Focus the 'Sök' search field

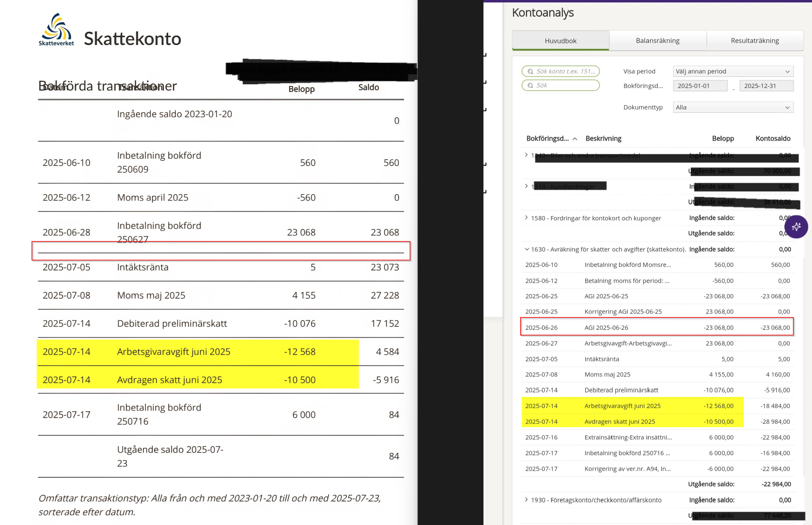(561, 85)
